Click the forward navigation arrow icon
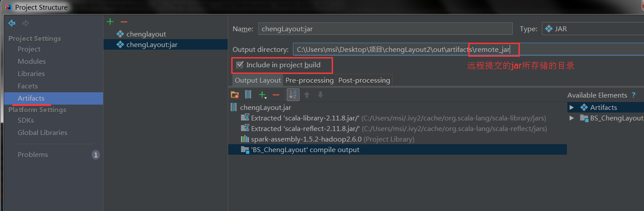Screen dimensions: 644x211 (26, 23)
